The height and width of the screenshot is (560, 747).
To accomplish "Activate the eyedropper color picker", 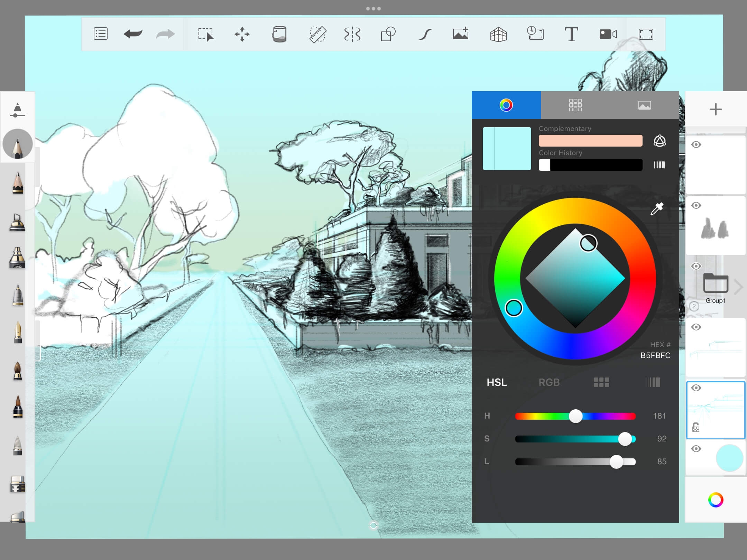I will click(657, 209).
